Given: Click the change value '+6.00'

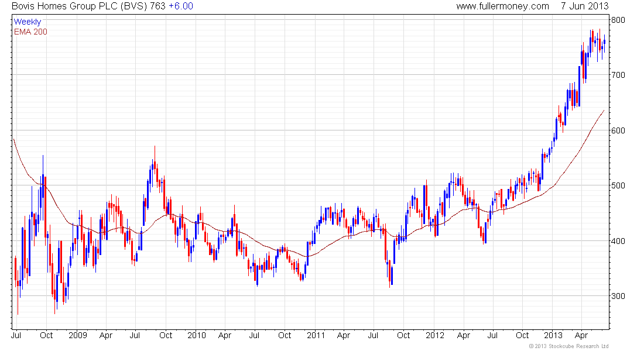Looking at the screenshot, I should (x=181, y=6).
